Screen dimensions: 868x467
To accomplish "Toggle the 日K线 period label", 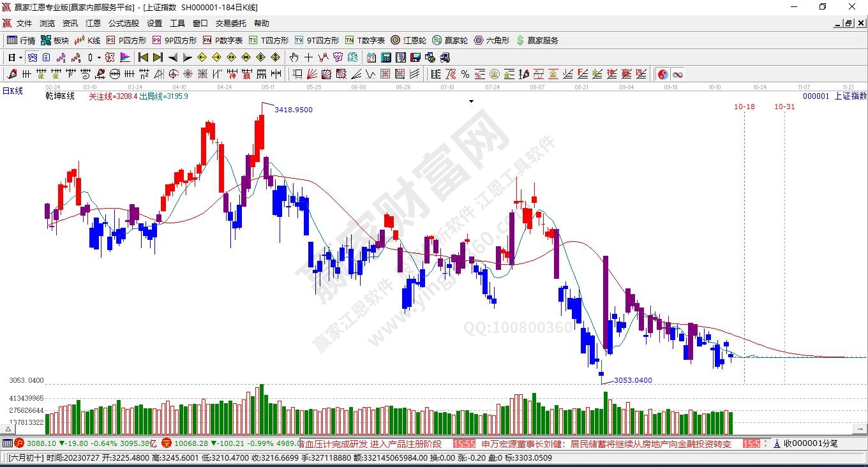I will tap(12, 91).
